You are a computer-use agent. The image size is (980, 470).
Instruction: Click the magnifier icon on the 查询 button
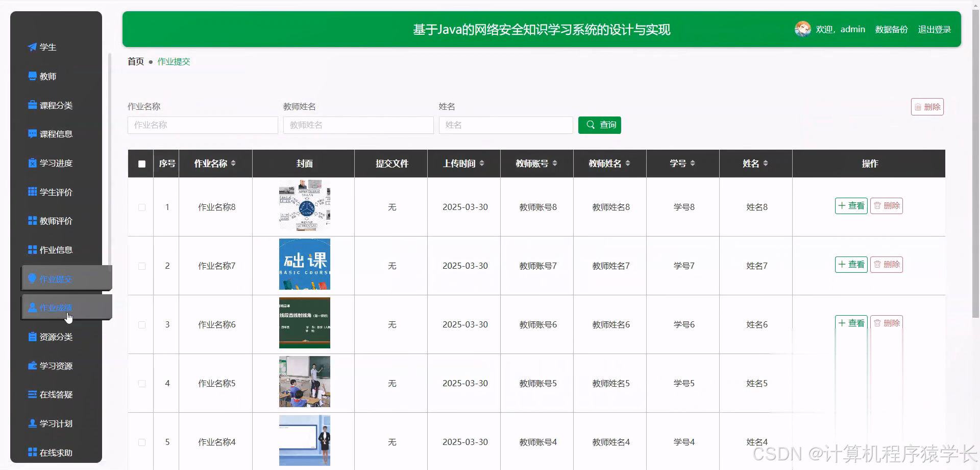pyautogui.click(x=590, y=125)
